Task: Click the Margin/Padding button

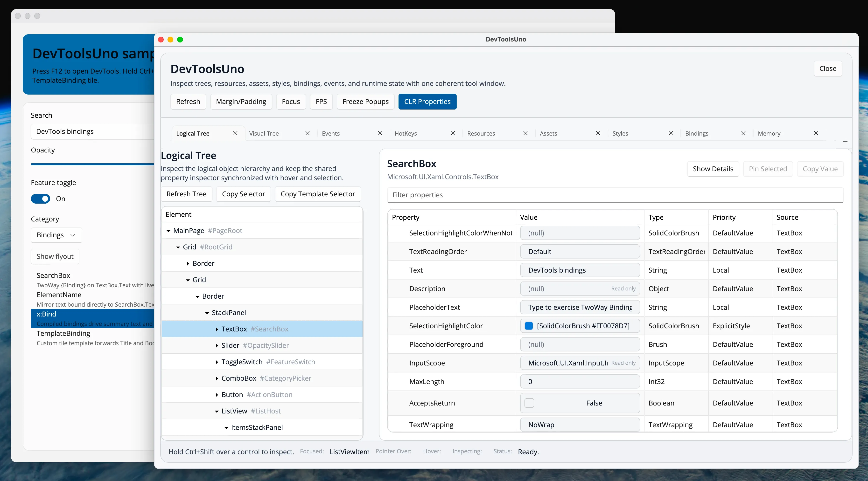Action: point(241,102)
